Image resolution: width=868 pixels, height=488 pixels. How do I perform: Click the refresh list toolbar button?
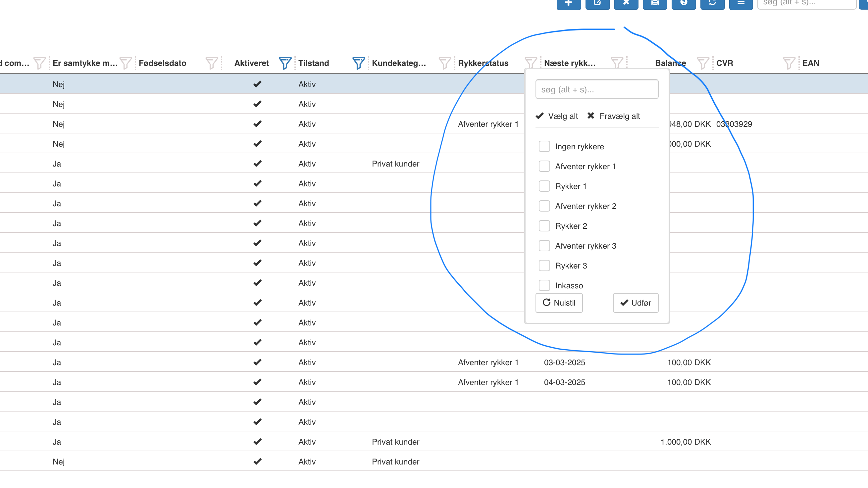point(712,3)
